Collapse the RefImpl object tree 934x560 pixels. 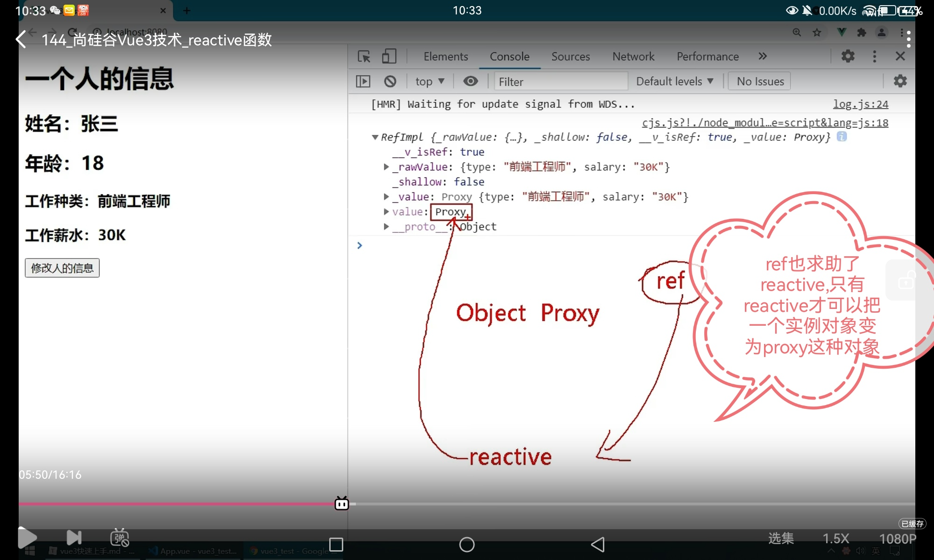(375, 137)
